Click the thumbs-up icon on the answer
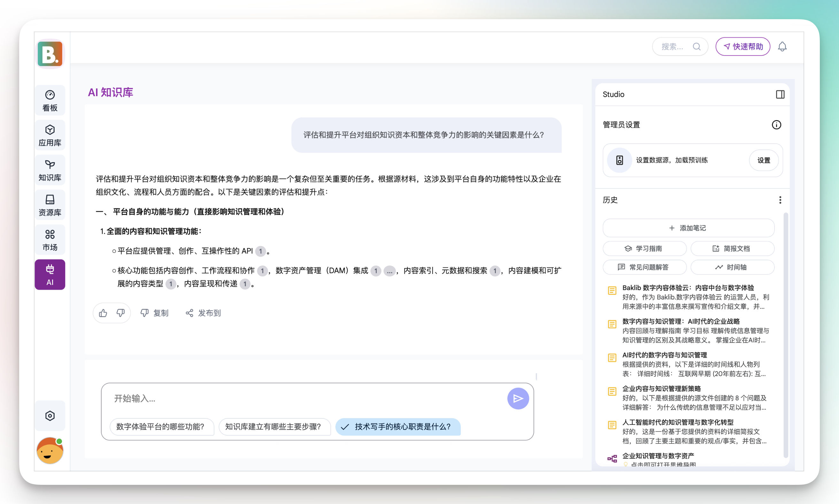The width and height of the screenshot is (839, 504). click(103, 313)
